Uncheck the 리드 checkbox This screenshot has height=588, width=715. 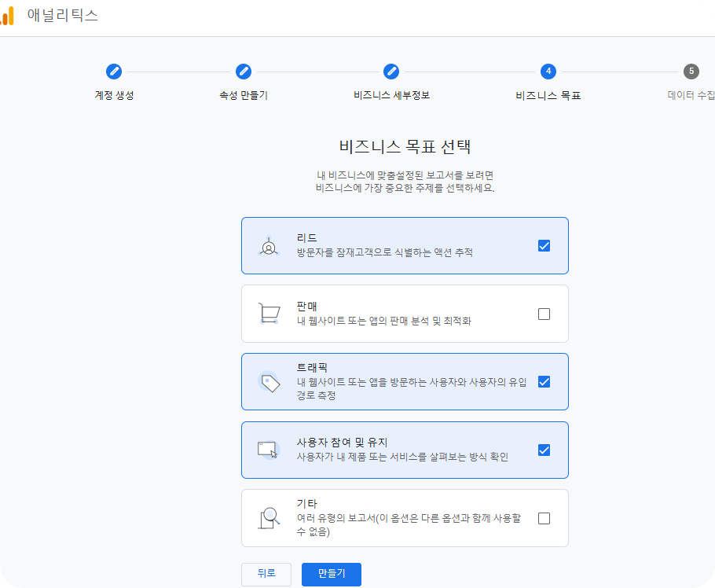(544, 245)
